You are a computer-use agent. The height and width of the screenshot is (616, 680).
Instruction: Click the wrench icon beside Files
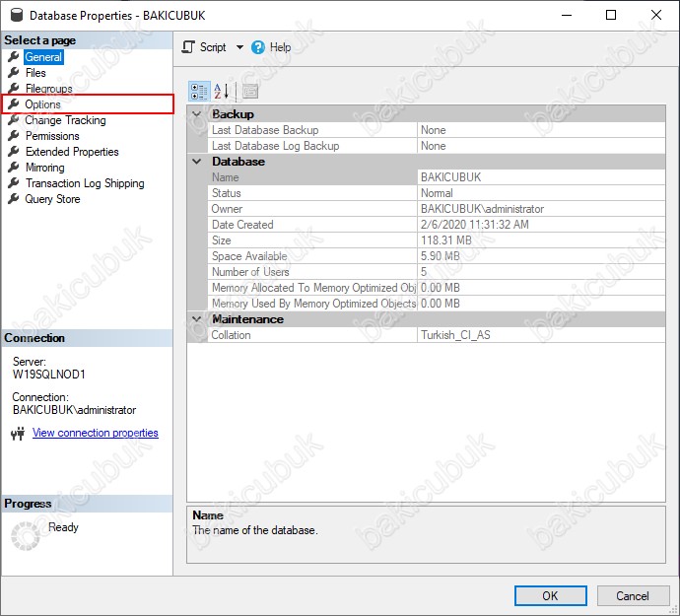point(14,73)
